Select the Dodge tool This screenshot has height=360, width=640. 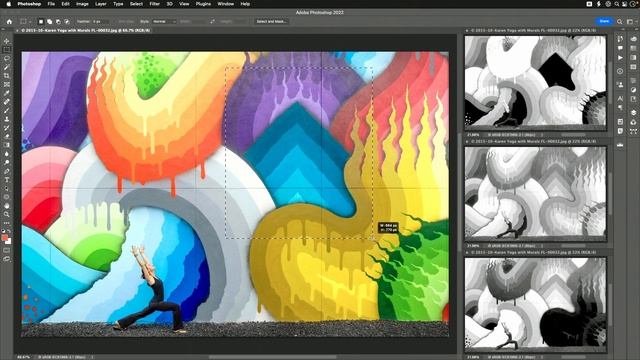pos(7,162)
